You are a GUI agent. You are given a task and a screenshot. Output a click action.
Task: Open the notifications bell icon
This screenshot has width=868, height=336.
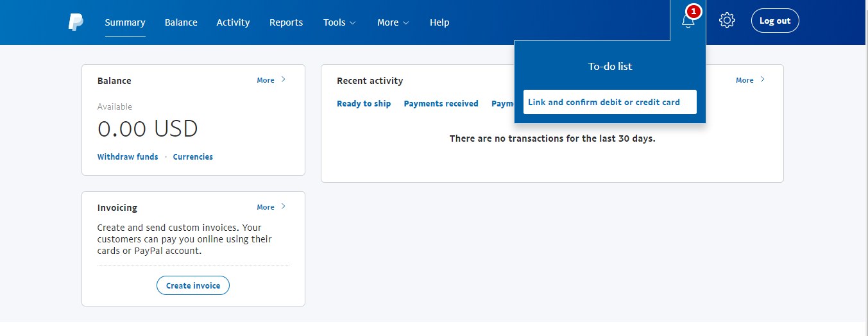click(x=688, y=21)
